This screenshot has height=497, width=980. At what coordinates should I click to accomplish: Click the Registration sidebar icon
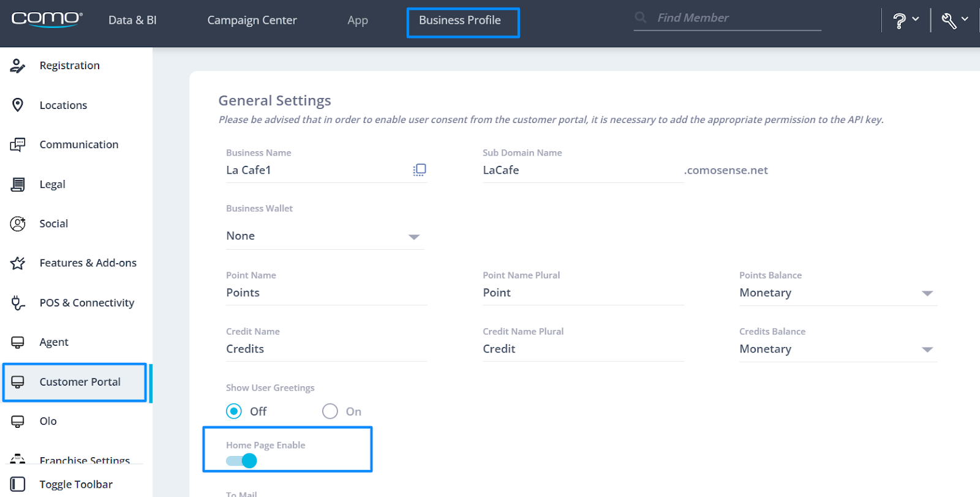18,65
